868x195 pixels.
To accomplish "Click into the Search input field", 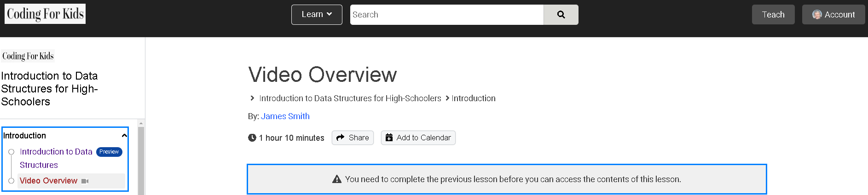I will [447, 15].
